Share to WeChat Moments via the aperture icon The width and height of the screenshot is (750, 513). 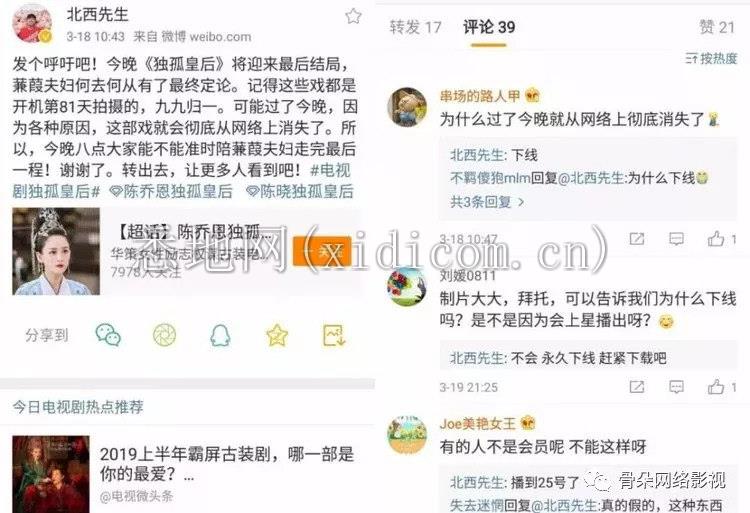point(164,335)
